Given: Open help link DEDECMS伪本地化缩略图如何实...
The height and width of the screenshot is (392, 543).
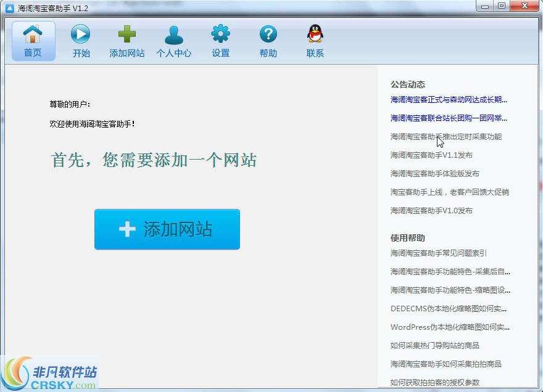Looking at the screenshot, I should tap(449, 309).
